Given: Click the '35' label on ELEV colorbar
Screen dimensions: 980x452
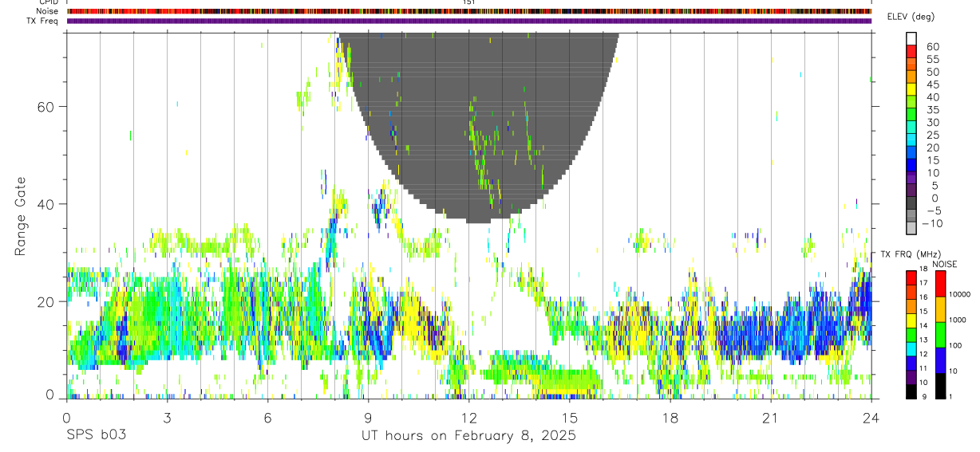Looking at the screenshot, I should point(933,110).
